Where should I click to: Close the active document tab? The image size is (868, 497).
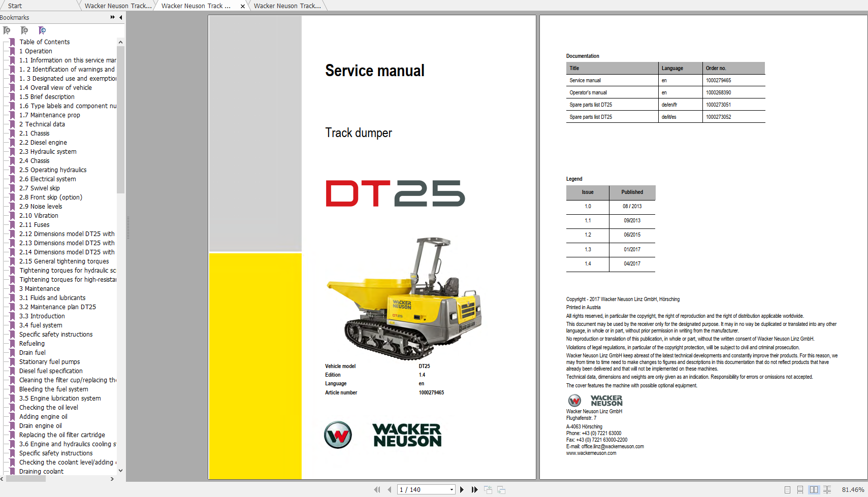[242, 6]
